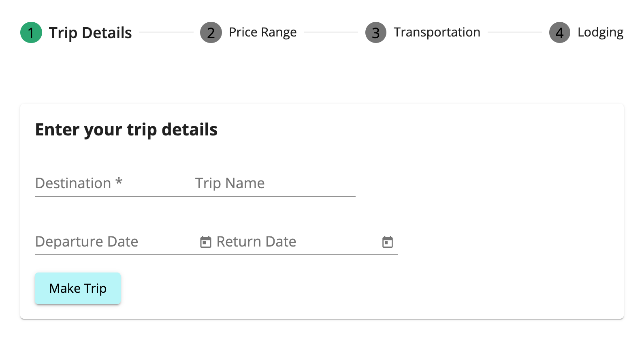644x339 pixels.
Task: Click the required asterisk beside Destination
Action: tap(119, 181)
